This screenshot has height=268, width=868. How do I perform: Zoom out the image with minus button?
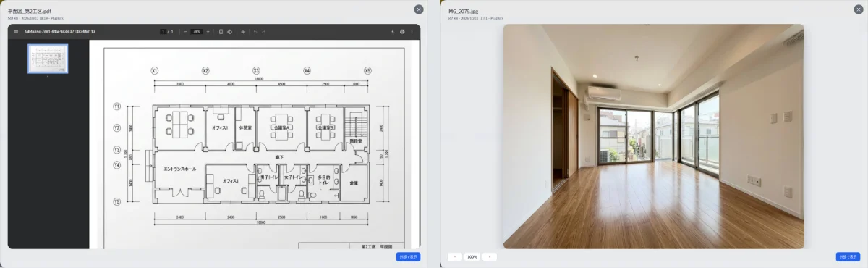pyautogui.click(x=455, y=256)
